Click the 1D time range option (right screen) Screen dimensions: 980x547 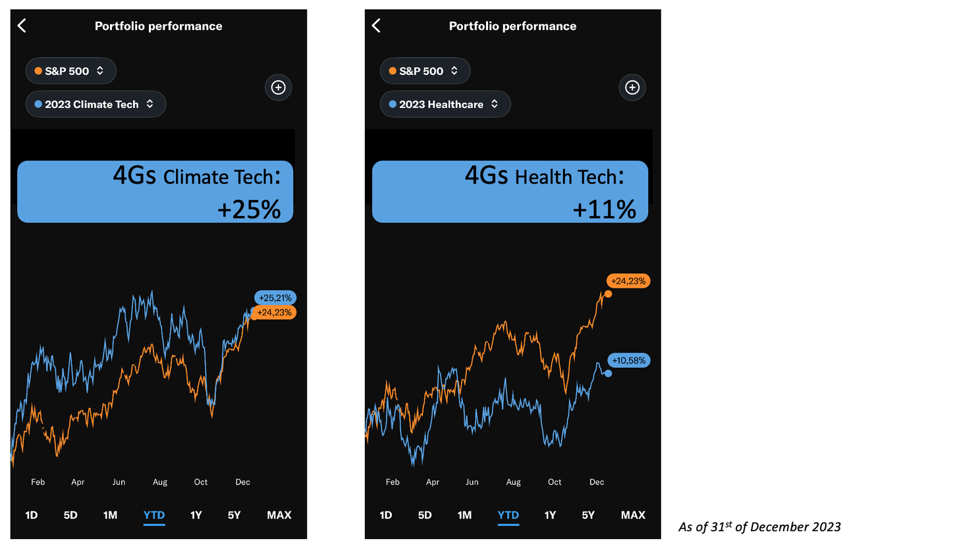point(386,515)
